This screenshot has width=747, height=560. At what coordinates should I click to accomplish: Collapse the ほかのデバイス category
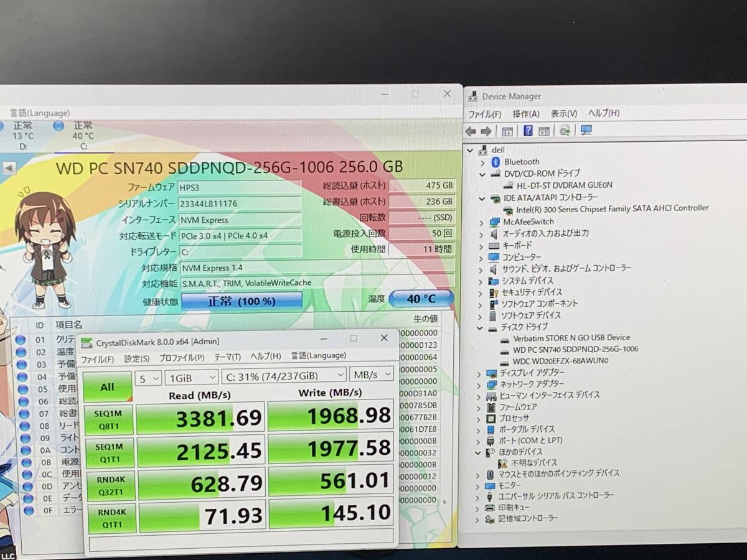pyautogui.click(x=478, y=452)
